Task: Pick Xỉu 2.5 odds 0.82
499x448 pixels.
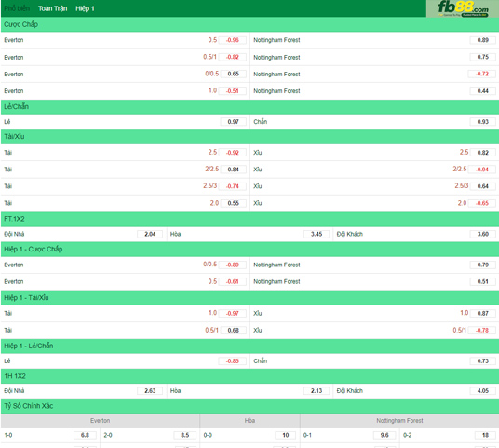Action: (483, 153)
